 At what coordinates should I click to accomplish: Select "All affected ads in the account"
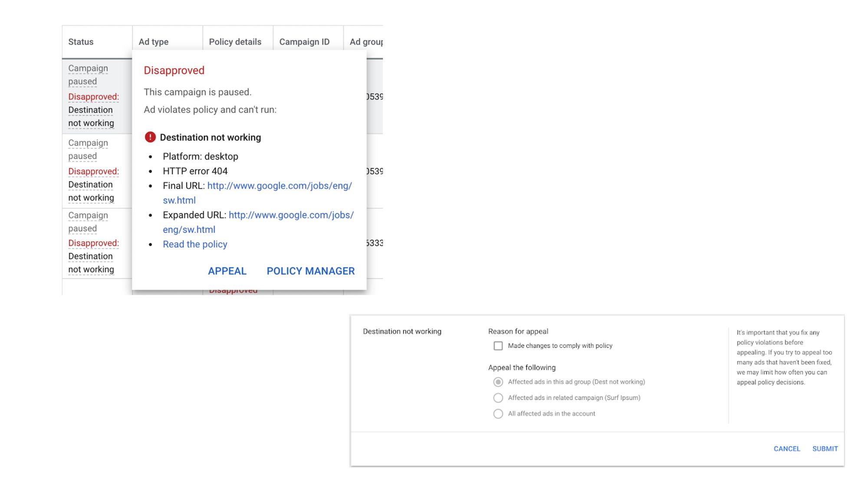[498, 413]
